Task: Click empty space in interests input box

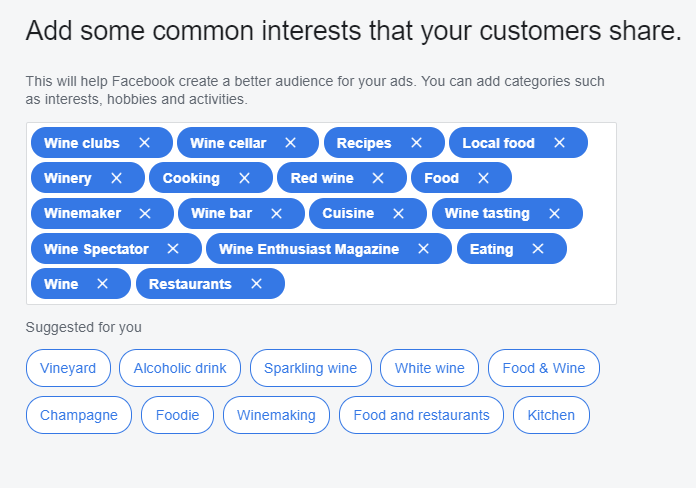Action: click(x=450, y=284)
